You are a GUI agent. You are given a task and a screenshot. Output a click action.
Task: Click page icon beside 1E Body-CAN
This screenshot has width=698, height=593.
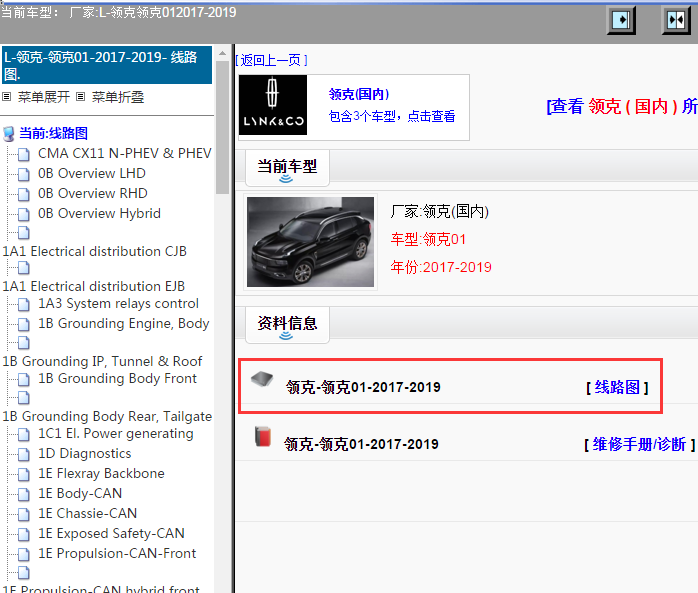click(x=24, y=494)
